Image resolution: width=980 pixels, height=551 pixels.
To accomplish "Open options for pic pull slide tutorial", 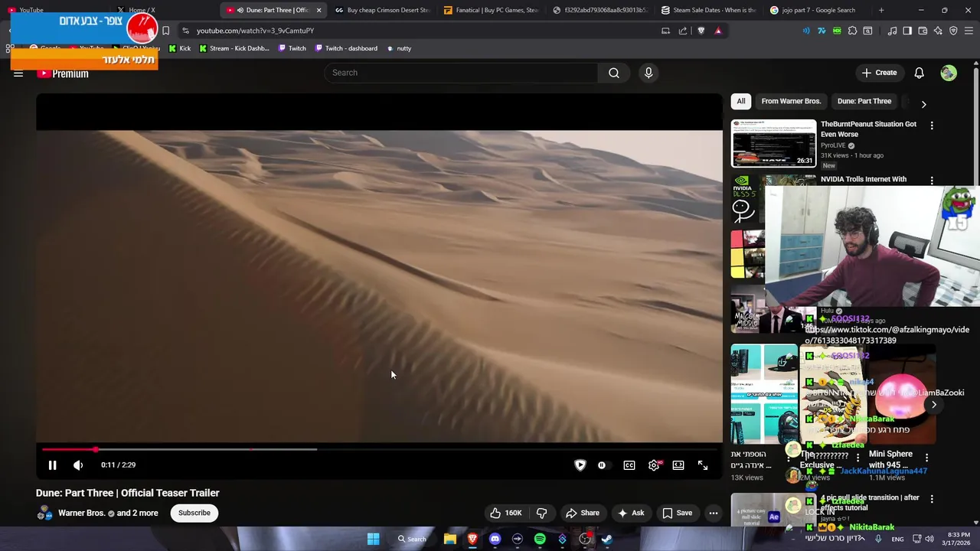I will 932,499.
